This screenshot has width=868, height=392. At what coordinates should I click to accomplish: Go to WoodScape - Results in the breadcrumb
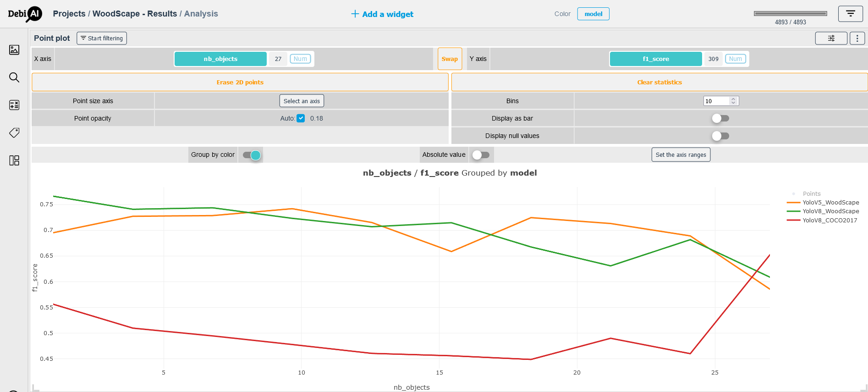pos(135,14)
